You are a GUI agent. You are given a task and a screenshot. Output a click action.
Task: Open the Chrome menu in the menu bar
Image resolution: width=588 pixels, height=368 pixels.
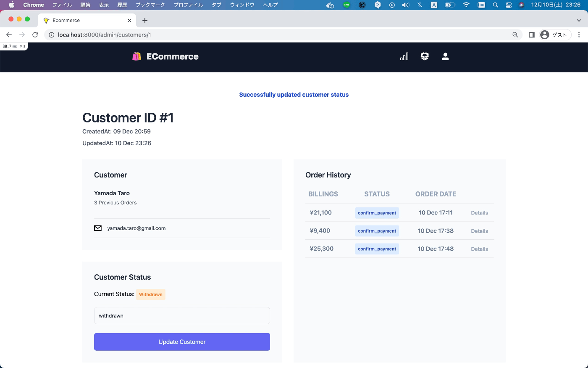point(33,5)
